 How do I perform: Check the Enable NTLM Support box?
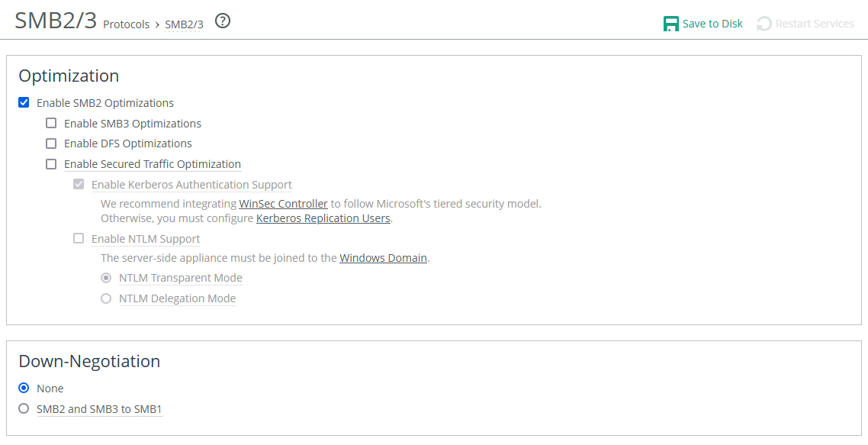pos(79,239)
